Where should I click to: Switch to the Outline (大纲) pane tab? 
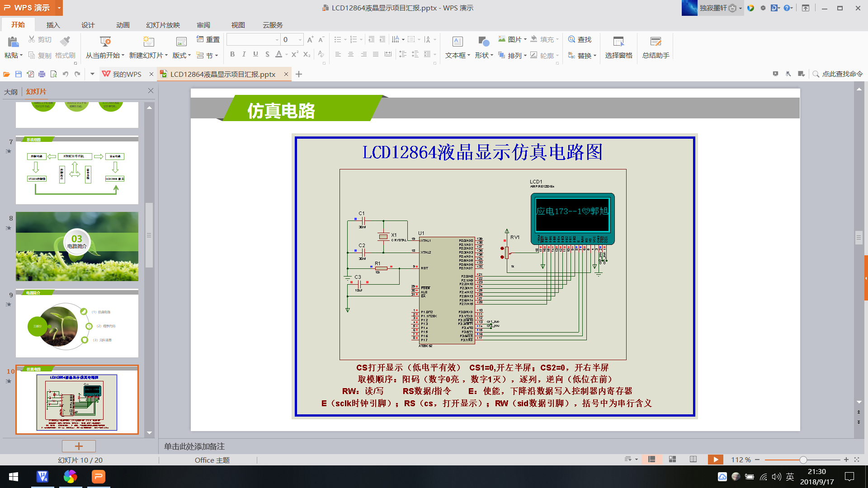pos(11,92)
